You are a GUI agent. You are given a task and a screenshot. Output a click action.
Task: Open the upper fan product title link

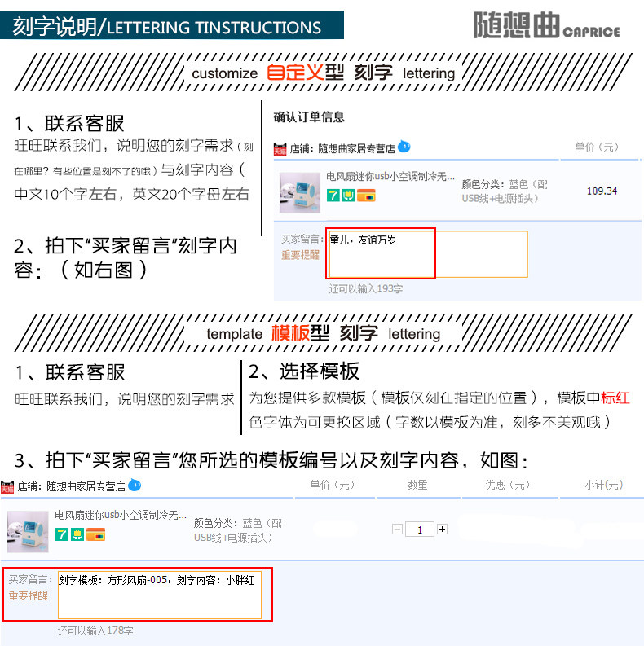[x=390, y=176]
